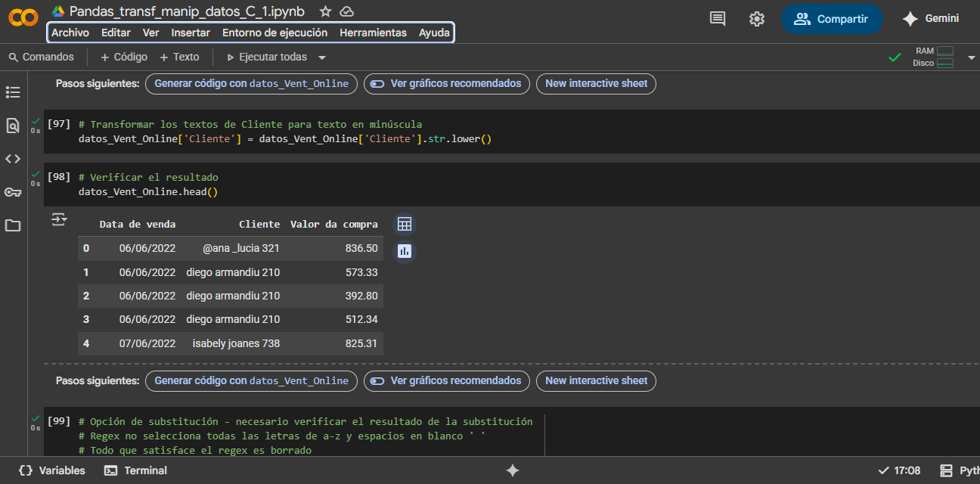The width and height of the screenshot is (980, 484).
Task: Click the Colab logo
Action: coord(23,17)
